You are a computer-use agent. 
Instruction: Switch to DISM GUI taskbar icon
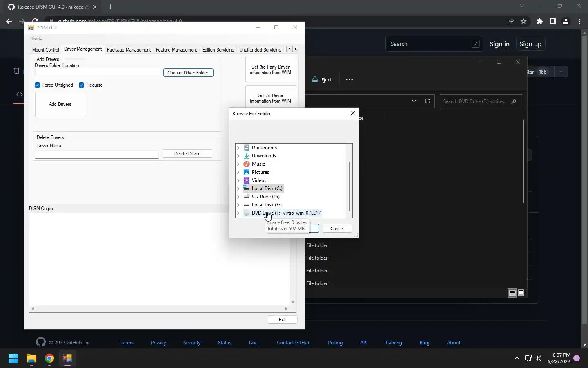(67, 359)
